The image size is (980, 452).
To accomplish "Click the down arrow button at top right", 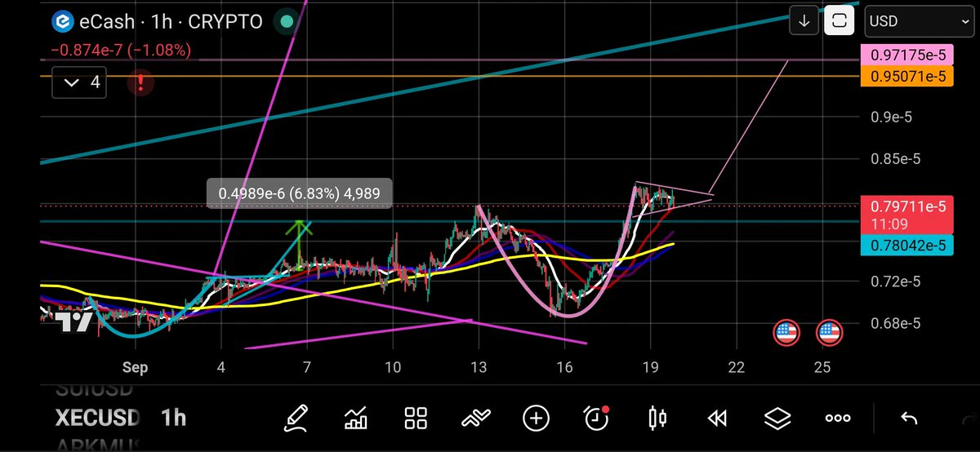I will click(x=804, y=21).
